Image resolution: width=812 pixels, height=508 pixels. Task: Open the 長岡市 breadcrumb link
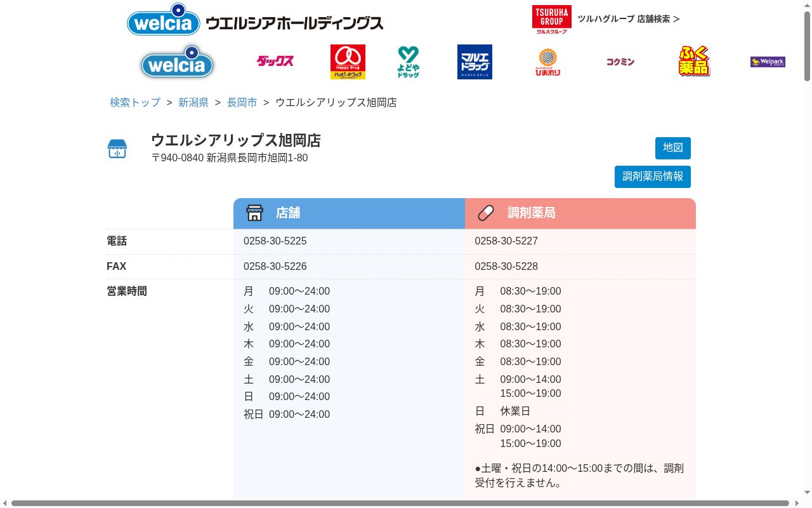(242, 102)
